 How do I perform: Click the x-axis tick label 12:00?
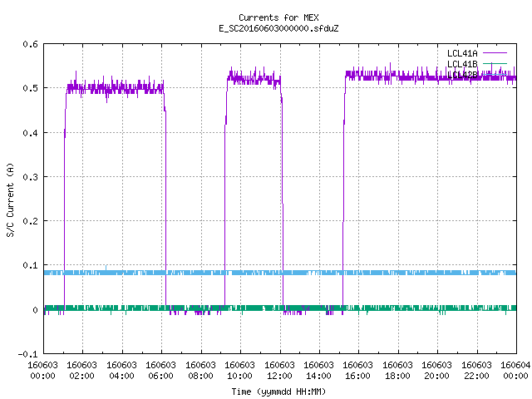click(x=279, y=376)
